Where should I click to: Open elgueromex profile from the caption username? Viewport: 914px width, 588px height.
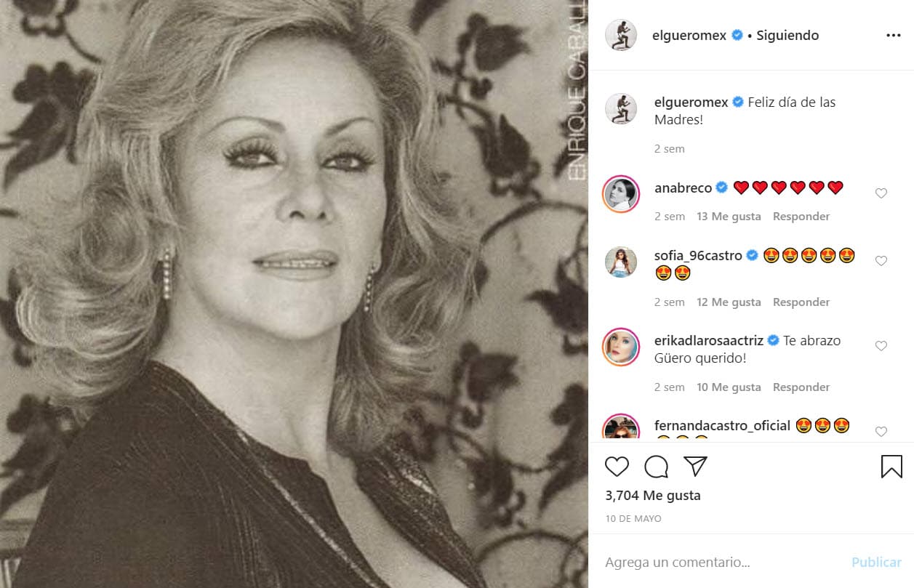[x=691, y=102]
